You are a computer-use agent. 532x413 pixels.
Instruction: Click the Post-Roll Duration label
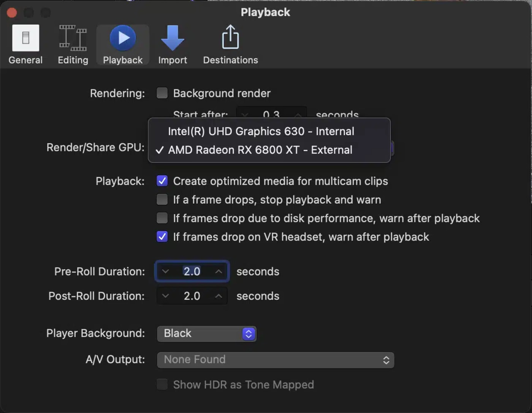[x=97, y=296]
